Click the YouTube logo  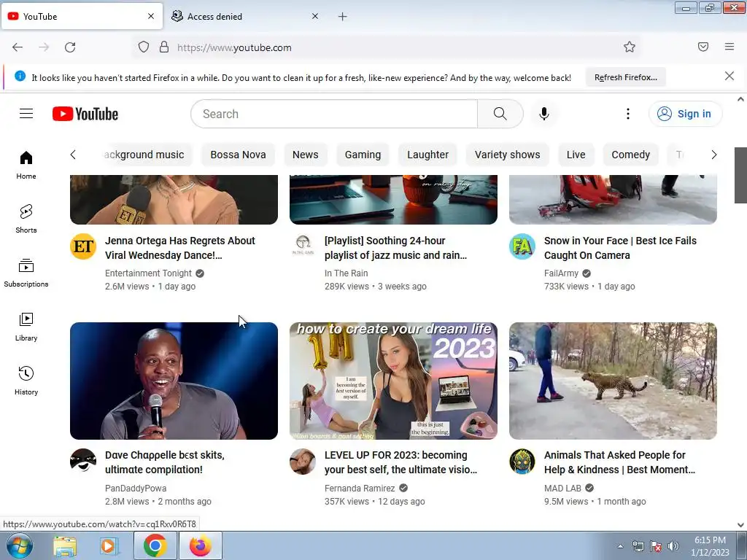(x=85, y=114)
